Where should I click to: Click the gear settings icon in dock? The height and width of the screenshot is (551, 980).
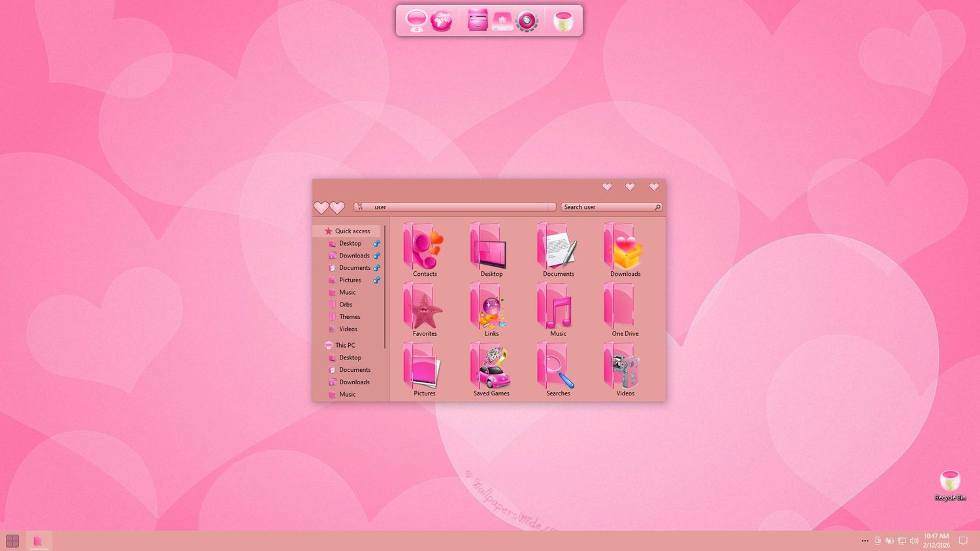pos(527,21)
